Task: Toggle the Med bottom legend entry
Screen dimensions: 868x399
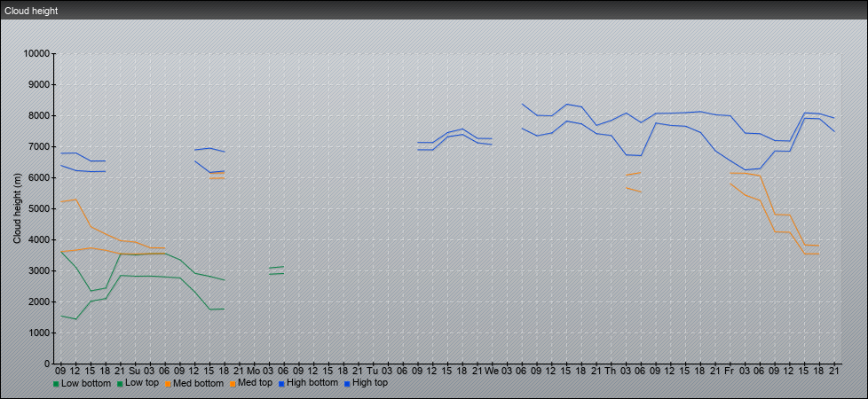Action: pyautogui.click(x=195, y=383)
